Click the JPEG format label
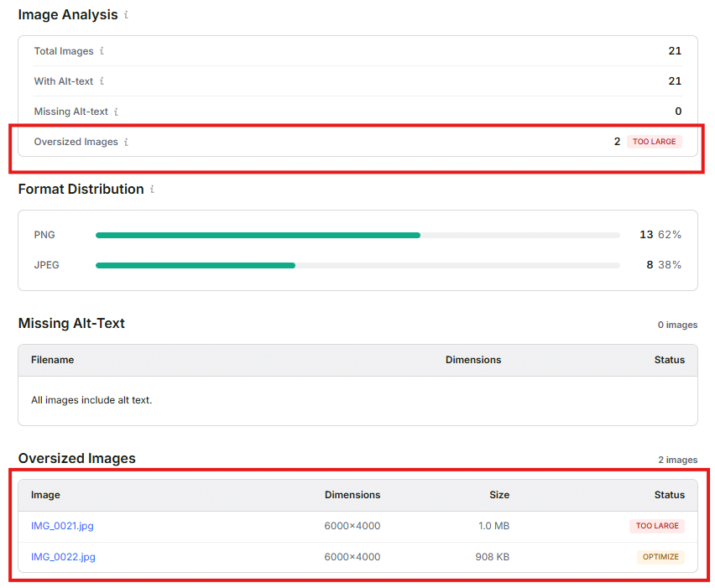Viewport: 715px width, 588px height. [46, 265]
